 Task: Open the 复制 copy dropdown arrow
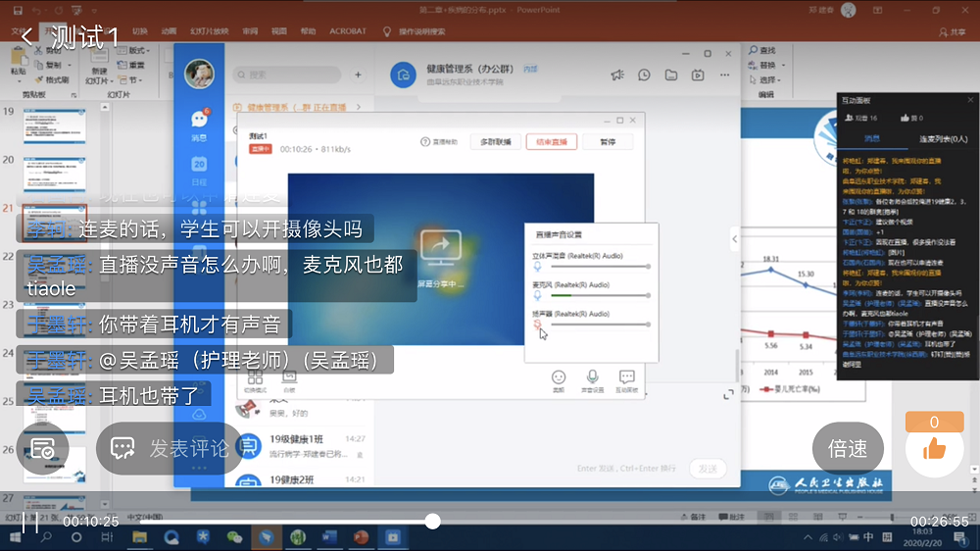[x=70, y=65]
